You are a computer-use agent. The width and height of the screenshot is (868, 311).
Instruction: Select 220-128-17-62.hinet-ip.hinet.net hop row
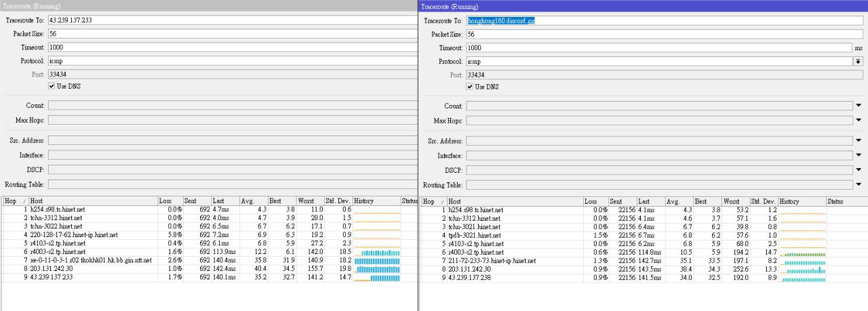tap(210, 234)
